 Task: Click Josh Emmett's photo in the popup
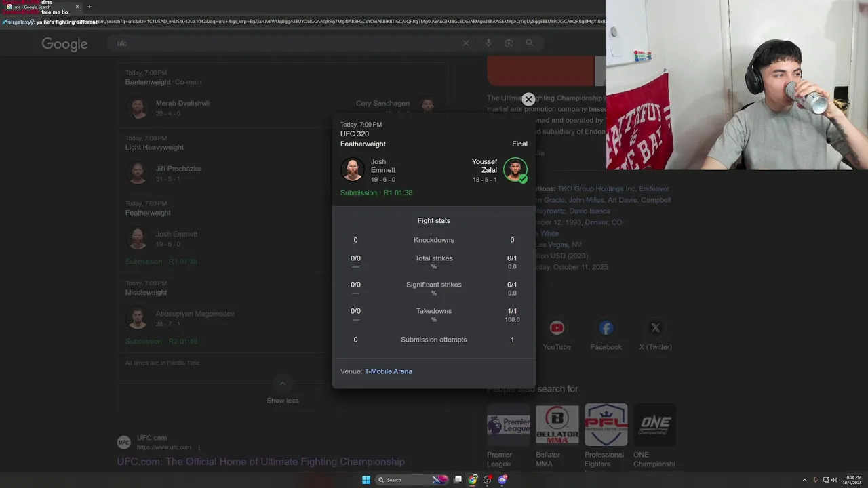(353, 169)
